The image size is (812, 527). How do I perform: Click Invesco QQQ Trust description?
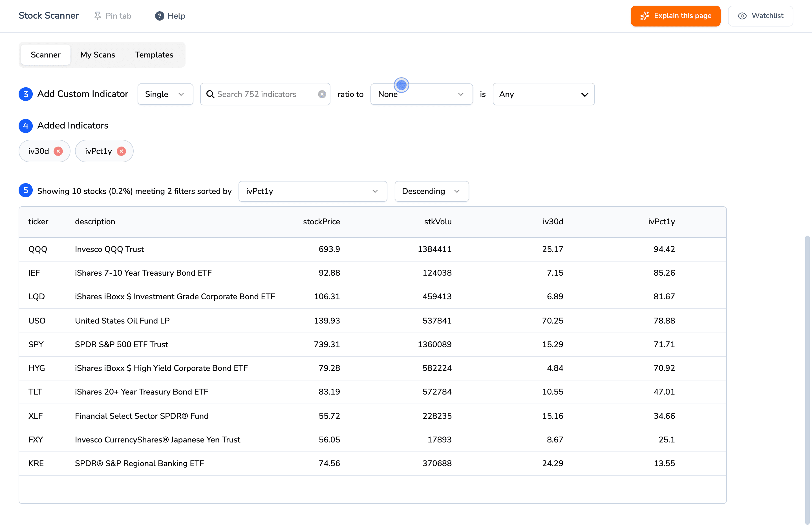coord(109,249)
